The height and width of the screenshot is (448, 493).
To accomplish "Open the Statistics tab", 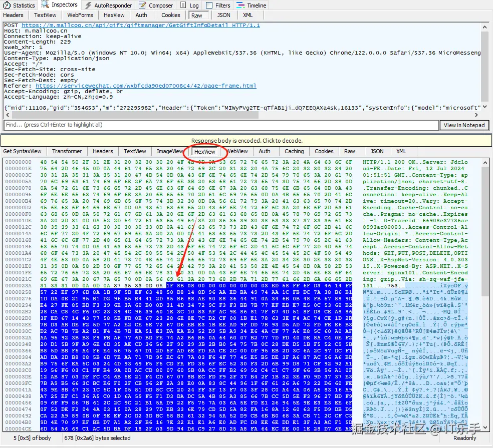I will click(x=19, y=6).
